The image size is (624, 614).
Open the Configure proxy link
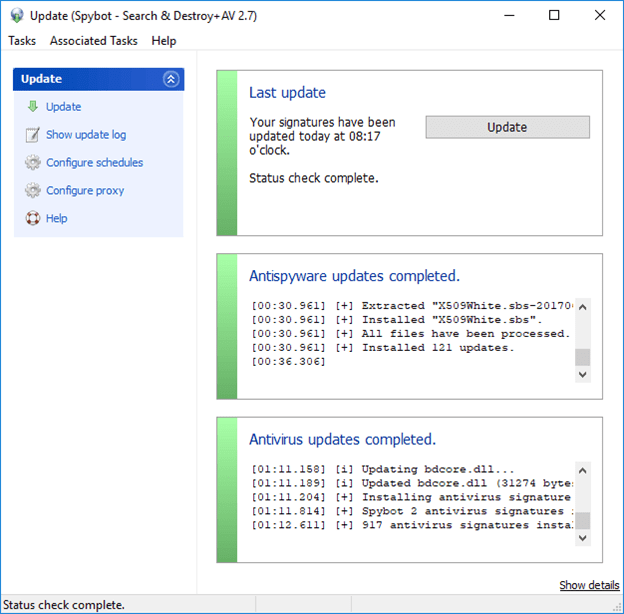coord(85,190)
